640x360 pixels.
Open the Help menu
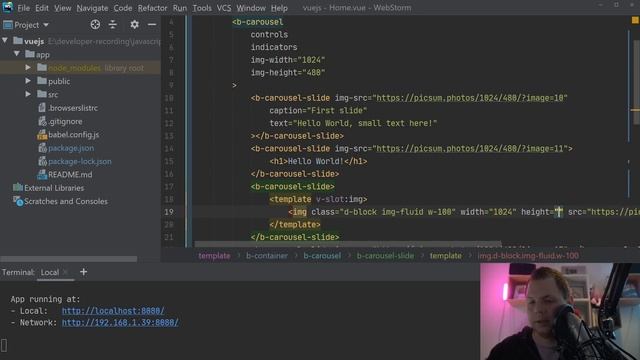[279, 8]
